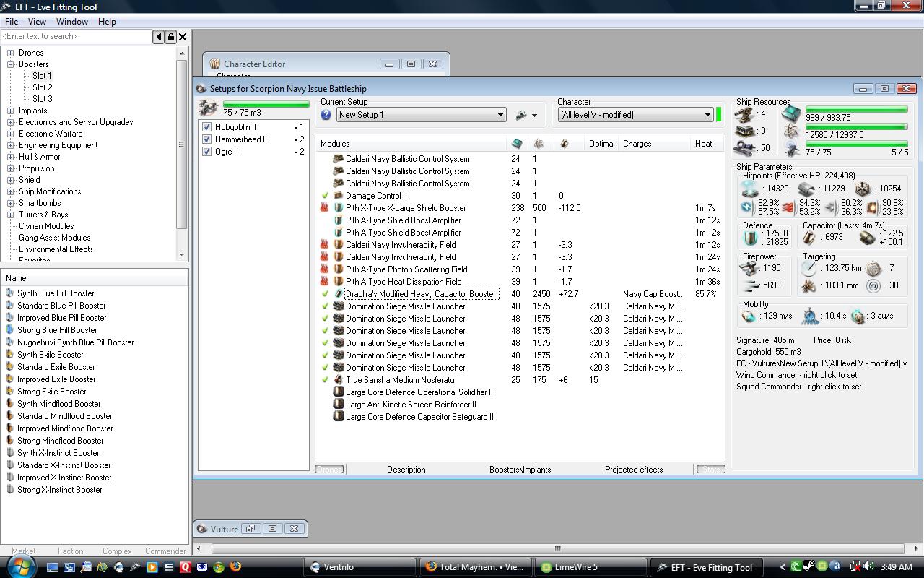Screen dimensions: 924x578
Task: Collapse the Boosters tree node
Action: pyautogui.click(x=11, y=64)
